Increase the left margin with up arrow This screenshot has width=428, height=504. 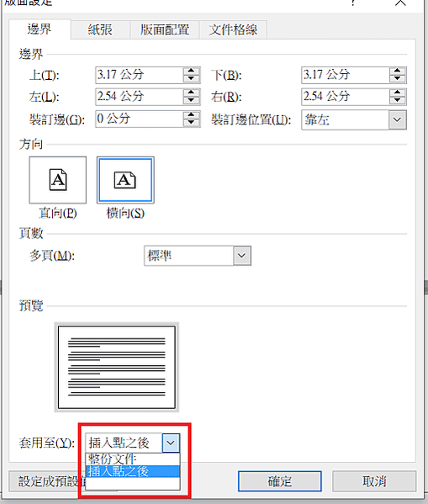[x=192, y=93]
